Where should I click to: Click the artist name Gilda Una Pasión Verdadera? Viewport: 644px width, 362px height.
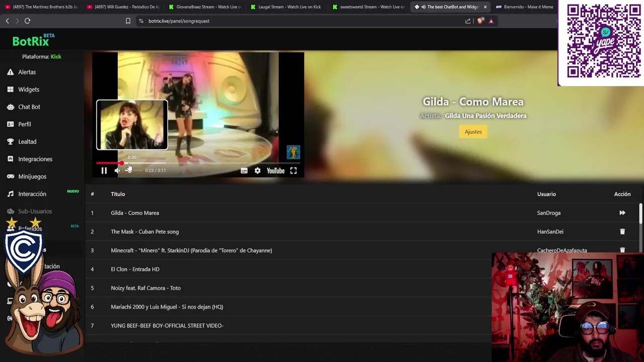(486, 116)
